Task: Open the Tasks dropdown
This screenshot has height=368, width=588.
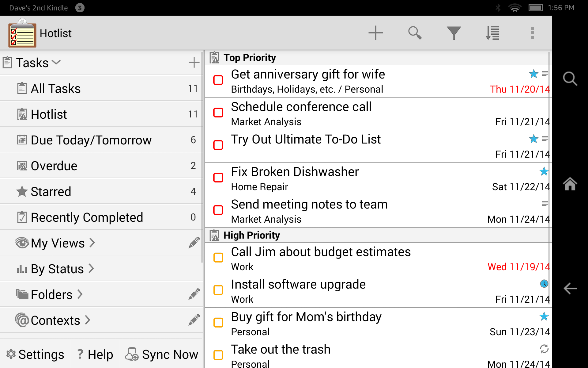Action: point(56,62)
